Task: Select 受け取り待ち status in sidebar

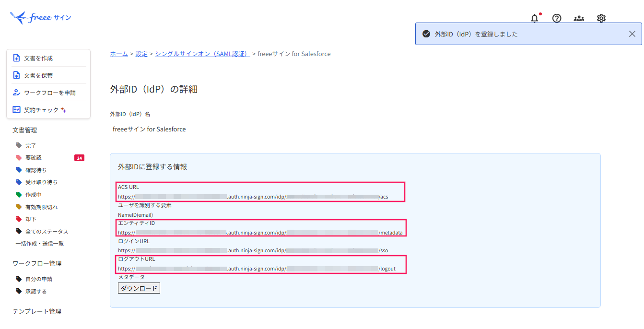Action: coord(41,182)
